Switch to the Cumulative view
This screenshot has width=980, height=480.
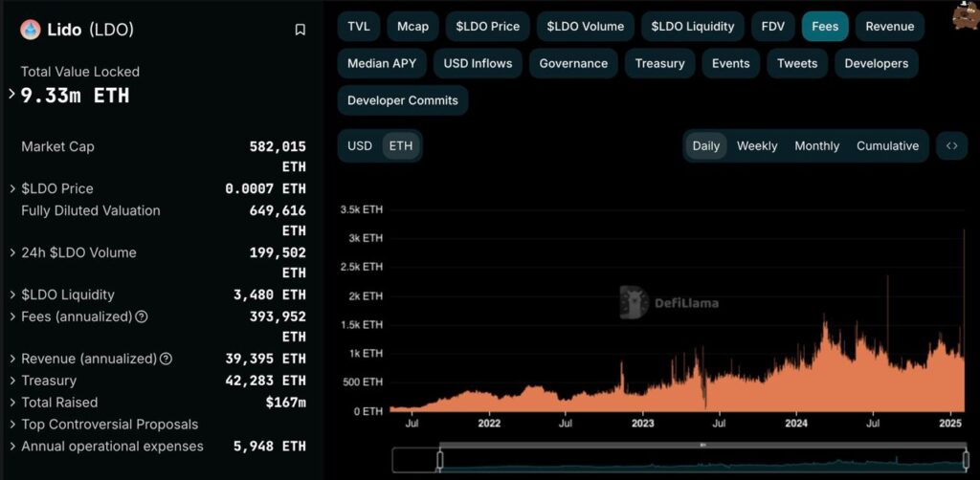click(x=887, y=146)
